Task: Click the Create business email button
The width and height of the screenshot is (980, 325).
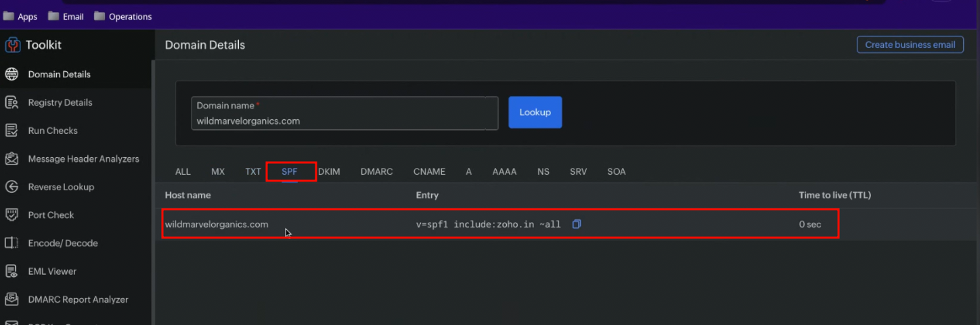Action: (910, 45)
